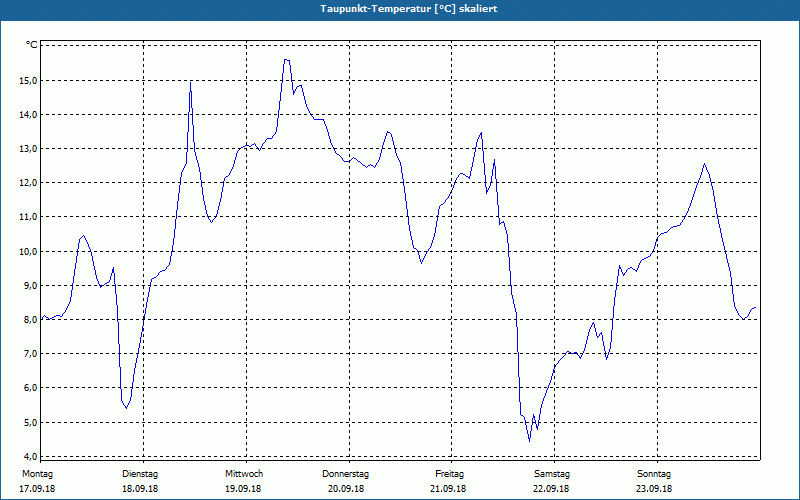Click the 15,0 y-axis value
Image resolution: width=800 pixels, height=500 pixels.
[x=29, y=80]
